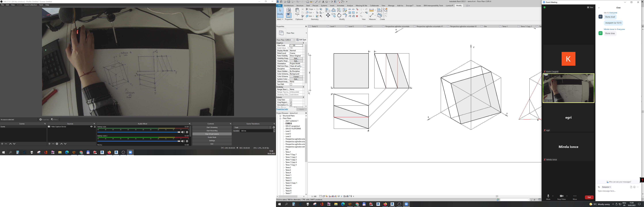Image resolution: width=644 pixels, height=207 pixels.
Task: Click the red Delete icon in ribbon
Action: 357,16
